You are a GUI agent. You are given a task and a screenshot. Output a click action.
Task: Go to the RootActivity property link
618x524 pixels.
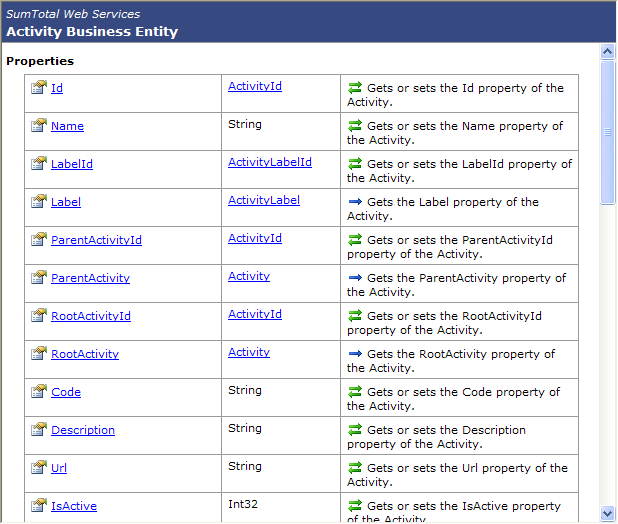pos(84,354)
